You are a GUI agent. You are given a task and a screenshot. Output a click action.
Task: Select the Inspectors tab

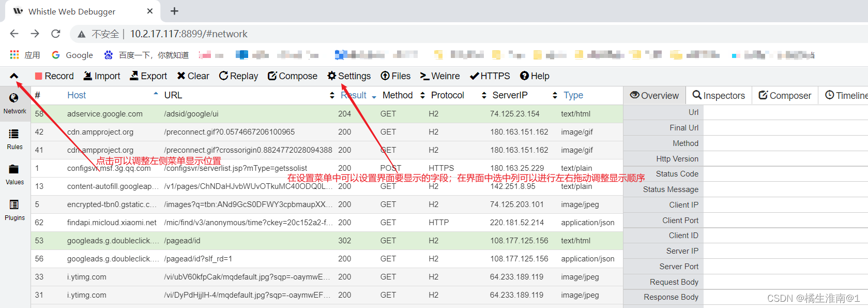(x=719, y=95)
